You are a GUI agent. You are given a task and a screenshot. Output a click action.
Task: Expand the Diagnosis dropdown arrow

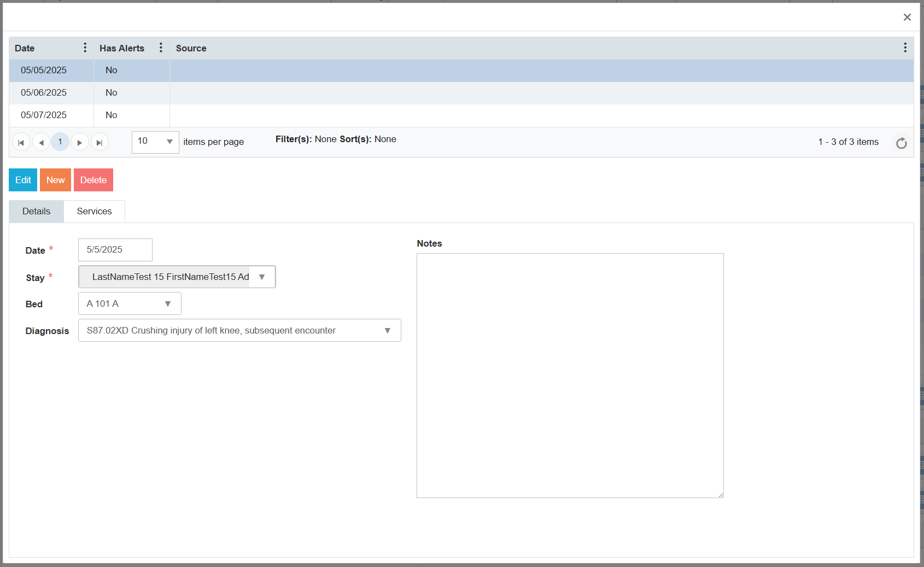(388, 330)
